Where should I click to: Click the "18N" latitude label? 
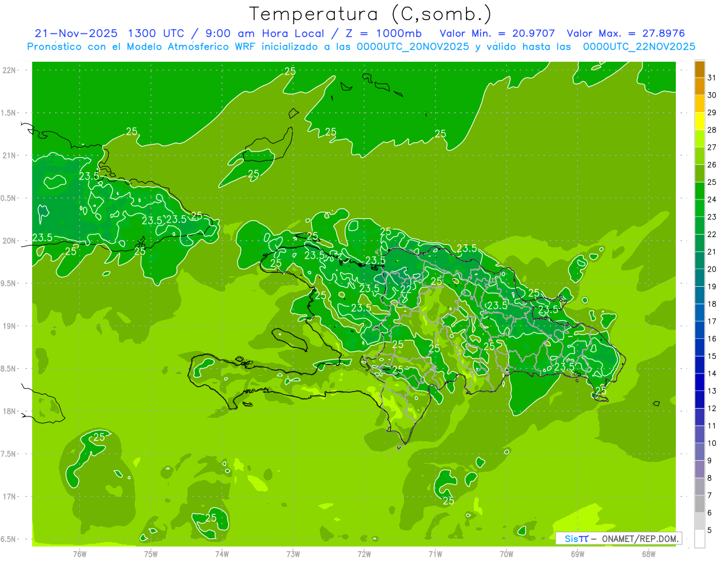coord(10,411)
